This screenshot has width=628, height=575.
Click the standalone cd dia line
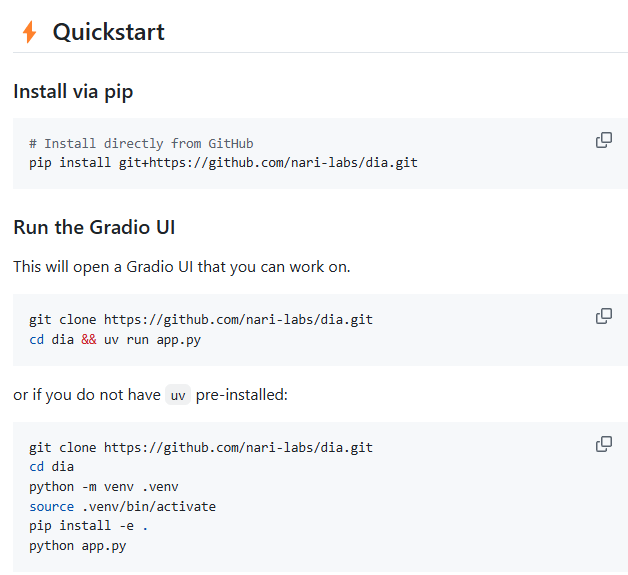(x=51, y=467)
